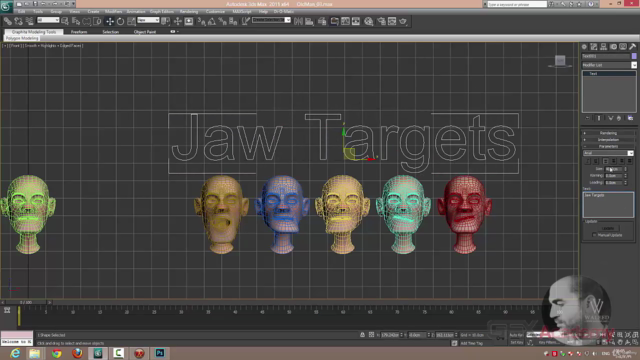This screenshot has width=640, height=360.
Task: Open the Customize menu
Action: 215,11
